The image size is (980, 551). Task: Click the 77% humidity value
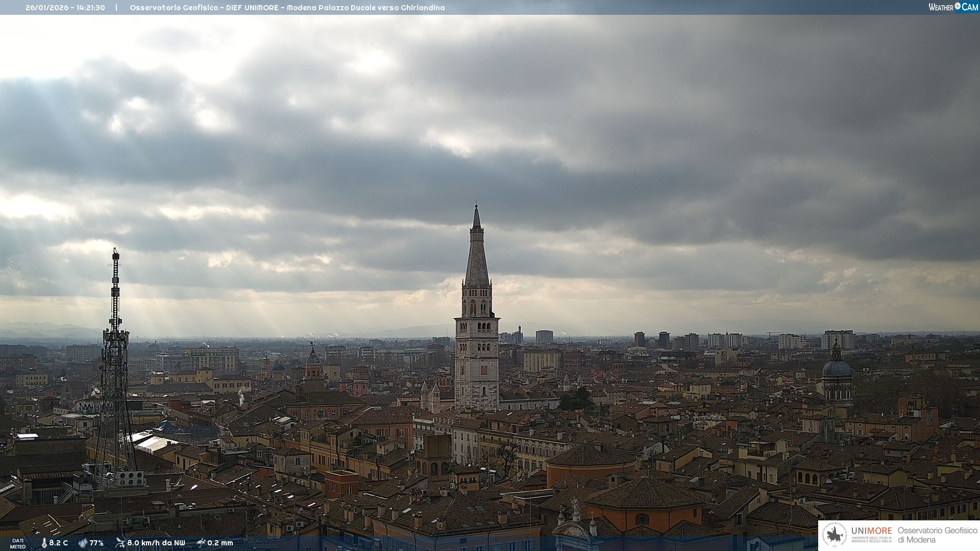[x=96, y=543]
